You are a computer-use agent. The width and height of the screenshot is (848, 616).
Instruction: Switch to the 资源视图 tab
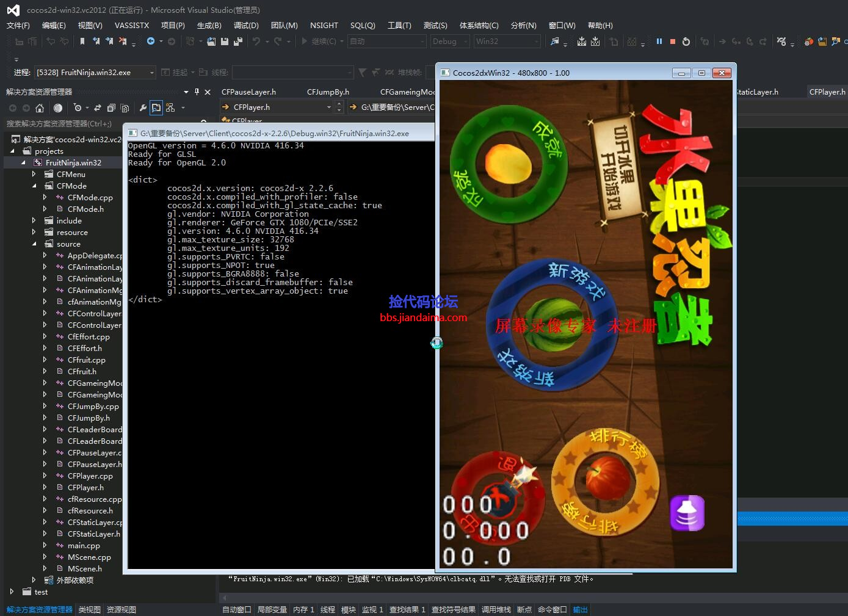tap(121, 610)
